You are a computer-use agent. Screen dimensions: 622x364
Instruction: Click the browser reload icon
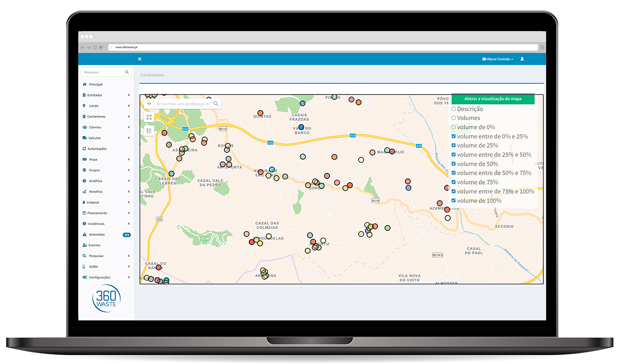click(95, 48)
